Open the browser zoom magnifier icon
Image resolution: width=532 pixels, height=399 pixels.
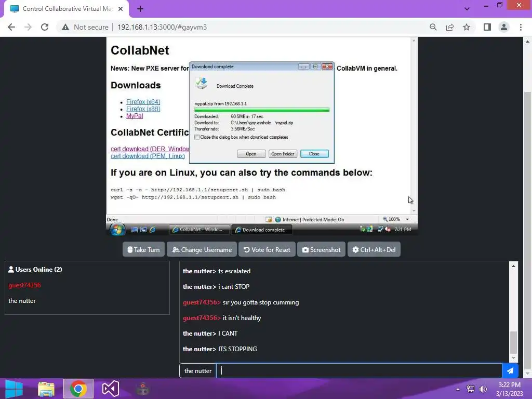(x=433, y=27)
